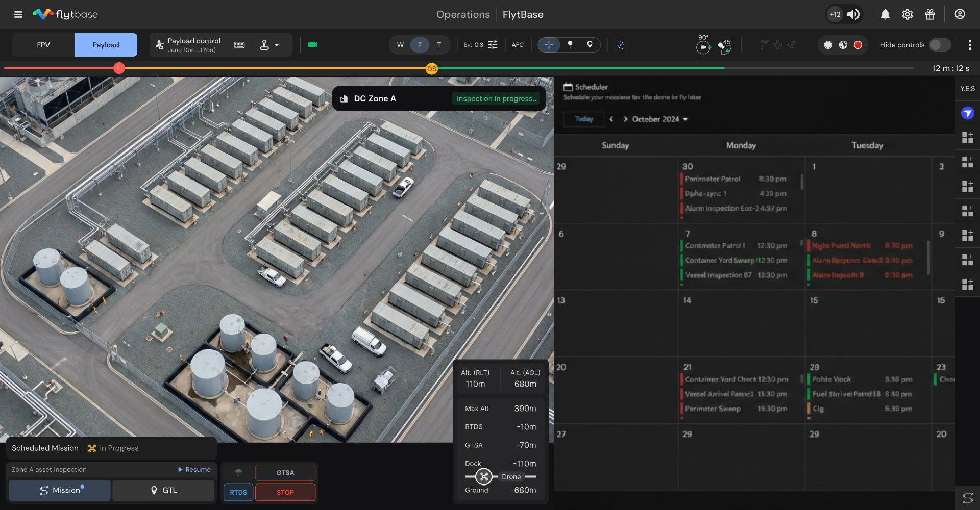Open notifications bell
Screen dimensions: 980x510
pyautogui.click(x=885, y=14)
